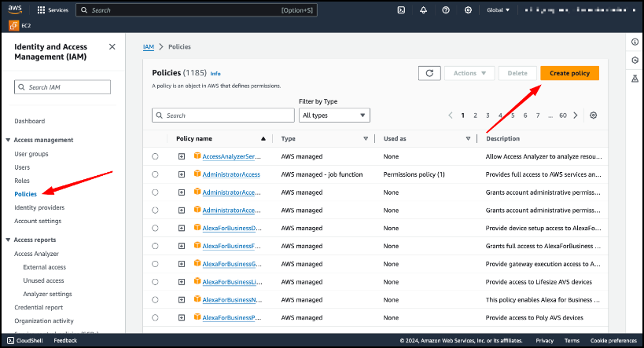The image size is (644, 348).
Task: Open the hexagon icon on right edge
Action: [x=635, y=60]
